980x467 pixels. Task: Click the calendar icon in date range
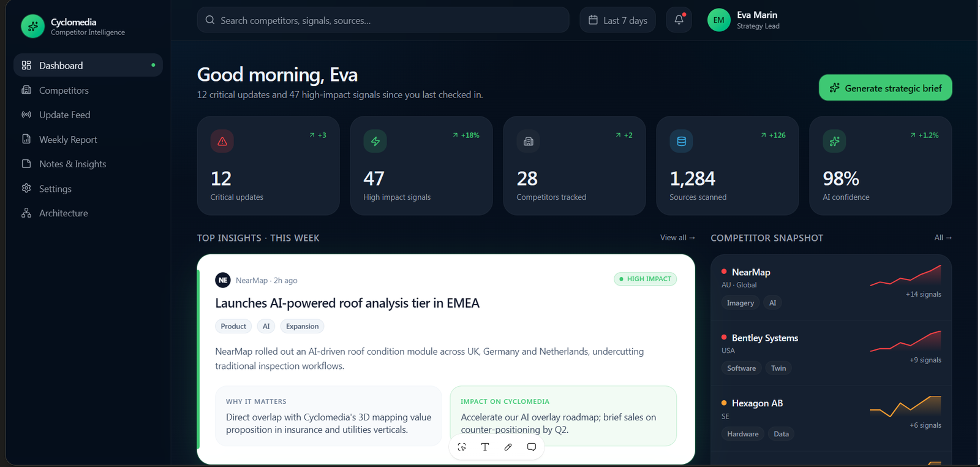click(593, 20)
